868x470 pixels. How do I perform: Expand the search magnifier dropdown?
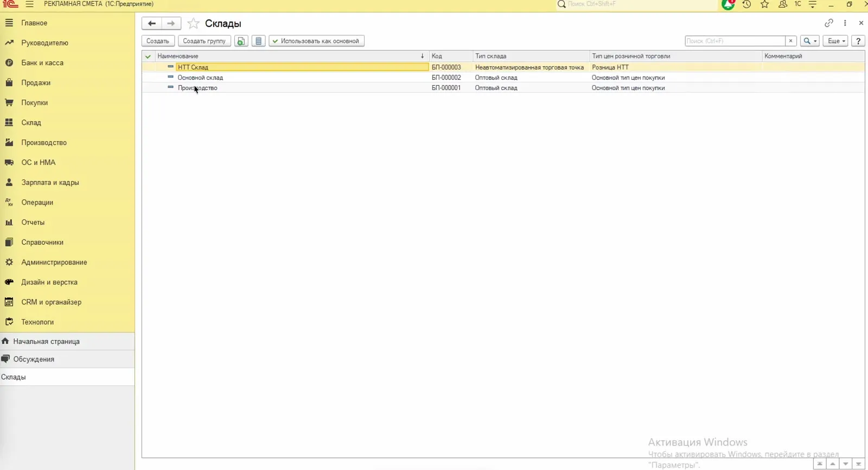tap(809, 41)
